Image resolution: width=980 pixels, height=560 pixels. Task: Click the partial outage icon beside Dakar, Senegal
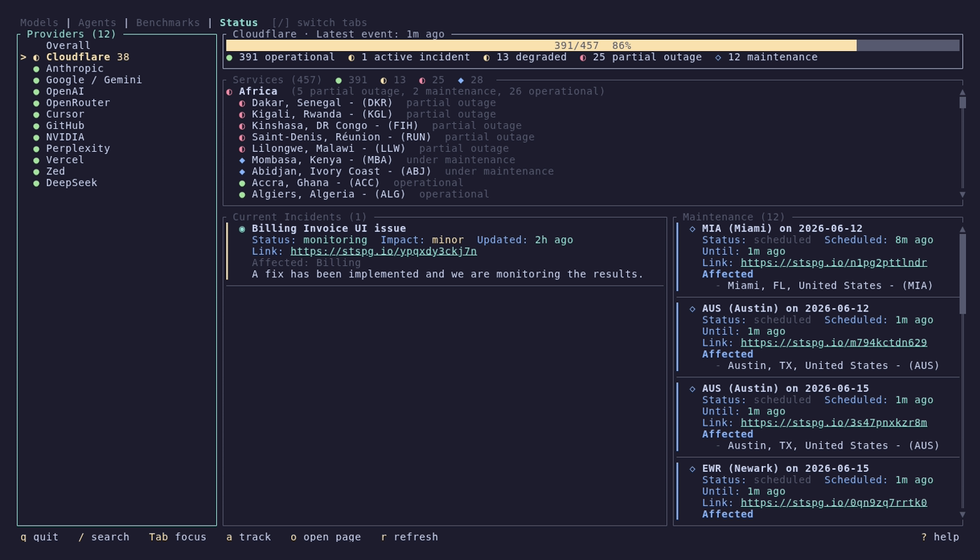tap(242, 103)
